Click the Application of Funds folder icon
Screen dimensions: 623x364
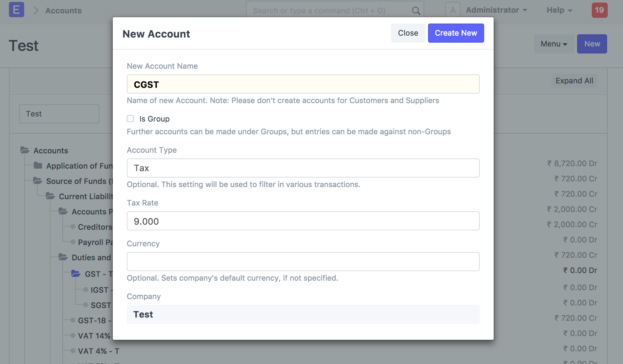click(38, 165)
